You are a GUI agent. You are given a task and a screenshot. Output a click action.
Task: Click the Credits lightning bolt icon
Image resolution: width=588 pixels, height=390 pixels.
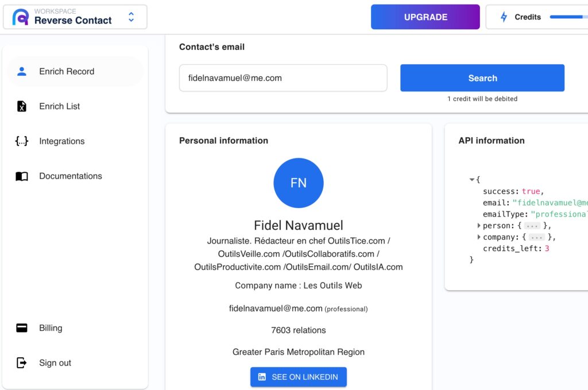click(504, 17)
